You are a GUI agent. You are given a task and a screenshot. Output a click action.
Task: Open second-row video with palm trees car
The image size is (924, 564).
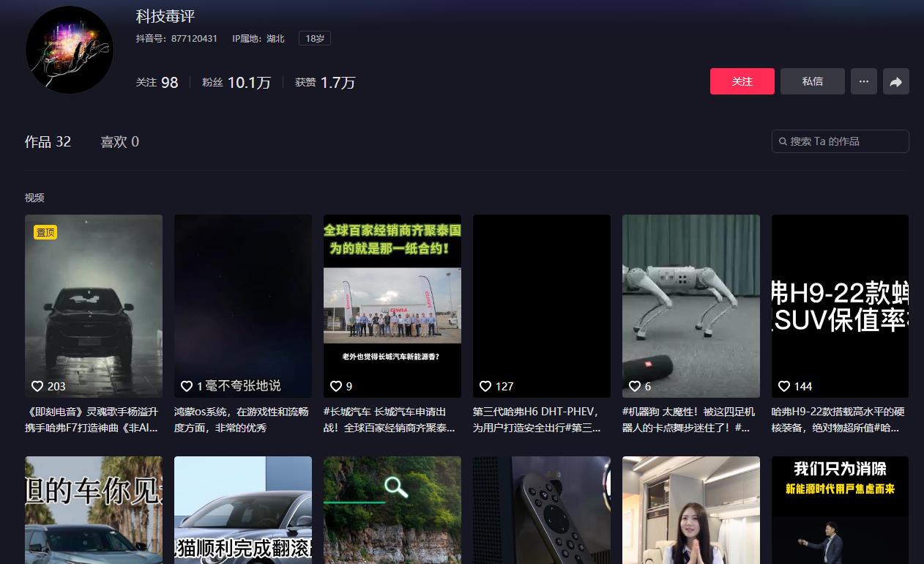[x=94, y=510]
